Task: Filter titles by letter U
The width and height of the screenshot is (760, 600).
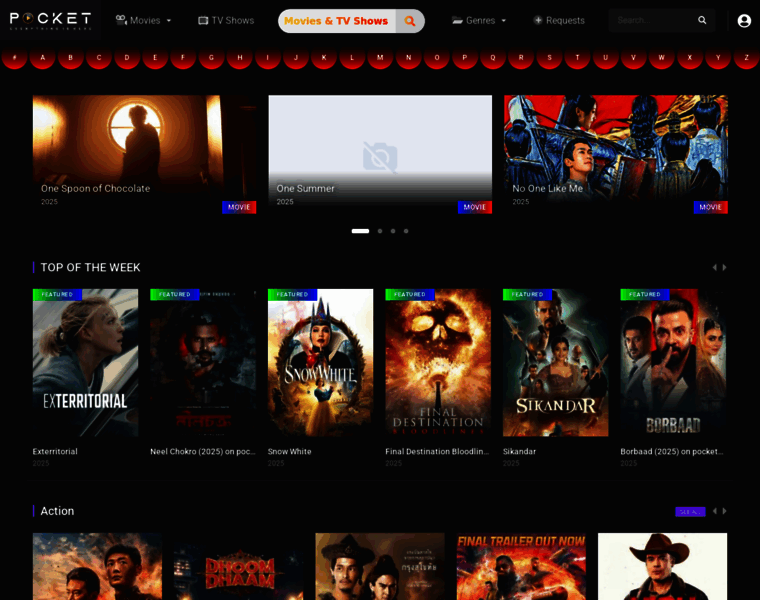Action: pos(605,57)
